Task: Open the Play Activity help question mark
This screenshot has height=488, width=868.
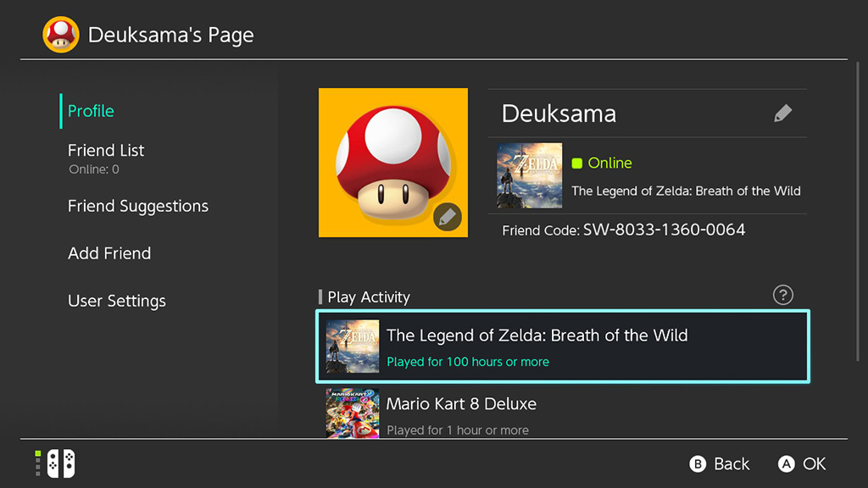Action: point(783,295)
